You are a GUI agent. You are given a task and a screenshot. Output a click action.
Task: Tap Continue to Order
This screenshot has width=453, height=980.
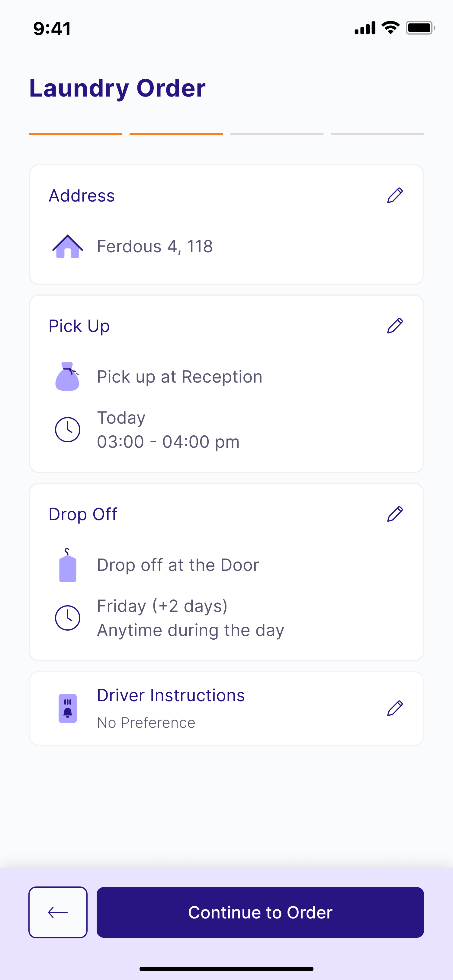[260, 912]
